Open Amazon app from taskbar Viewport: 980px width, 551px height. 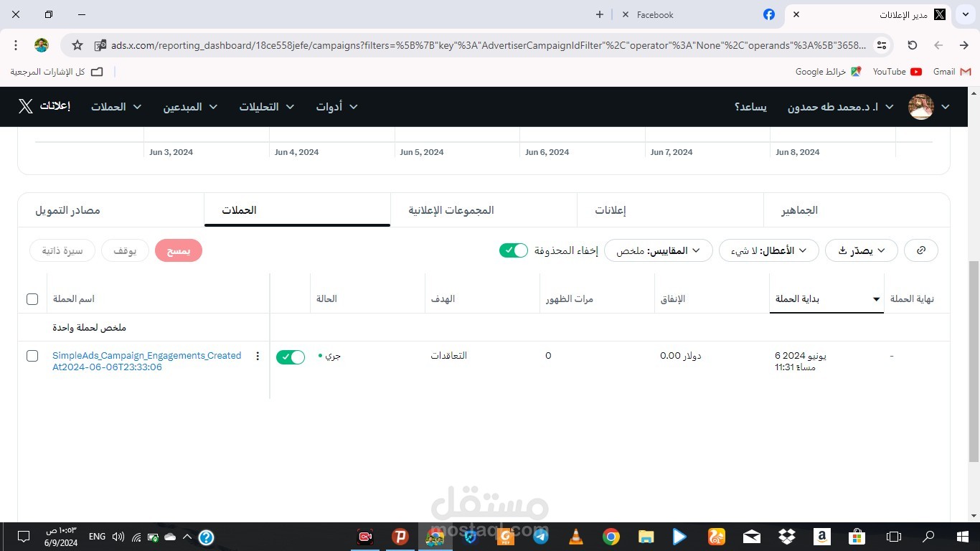822,537
